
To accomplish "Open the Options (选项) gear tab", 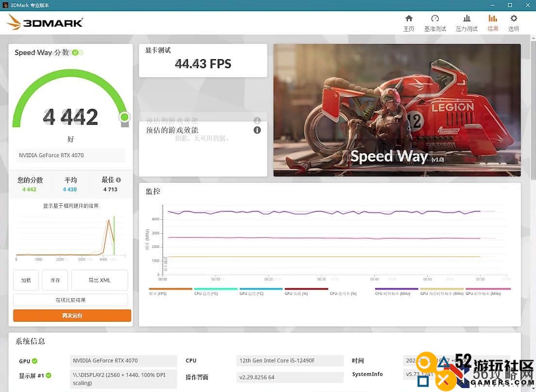I will (x=514, y=23).
